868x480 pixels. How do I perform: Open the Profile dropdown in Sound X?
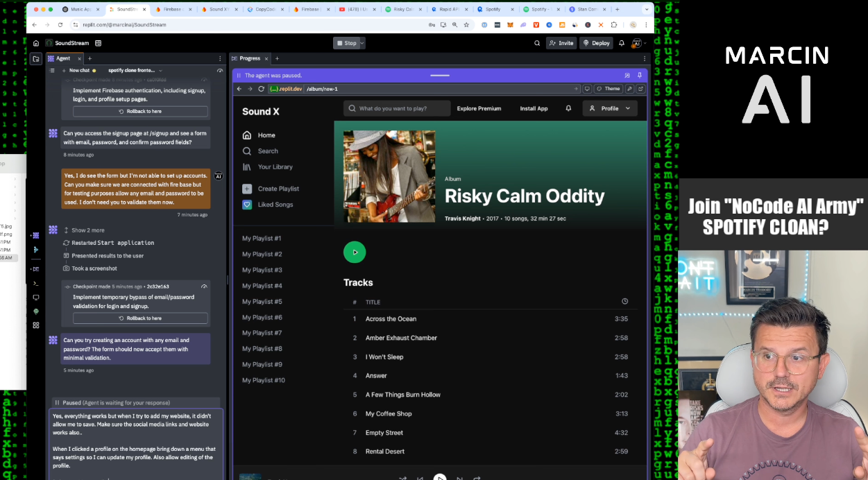(x=610, y=108)
